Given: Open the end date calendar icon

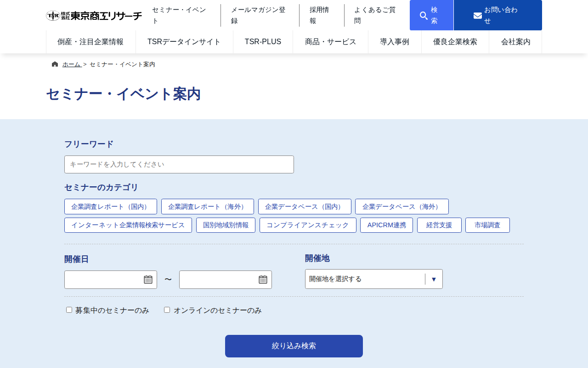Looking at the screenshot, I should 264,279.
